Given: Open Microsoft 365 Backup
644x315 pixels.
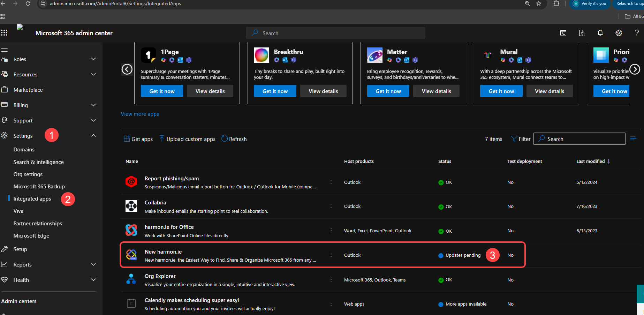Looking at the screenshot, I should click(39, 186).
